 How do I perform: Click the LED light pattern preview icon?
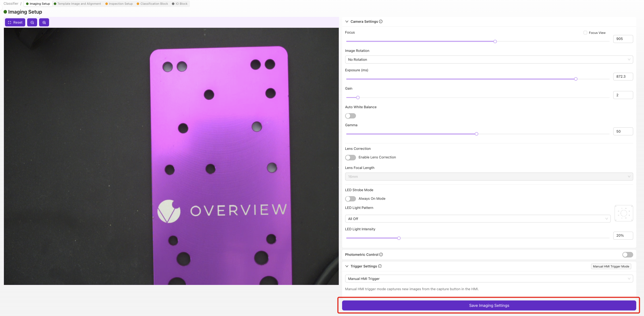coord(624,213)
